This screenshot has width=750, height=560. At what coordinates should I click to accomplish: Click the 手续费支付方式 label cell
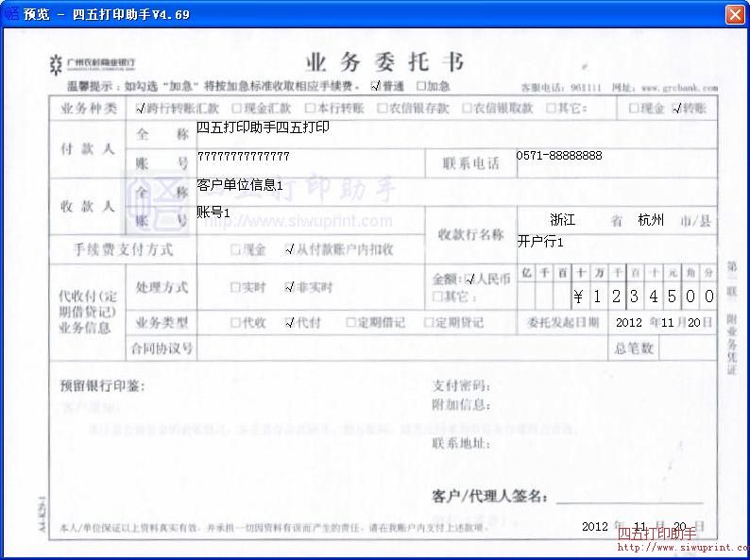pos(123,249)
